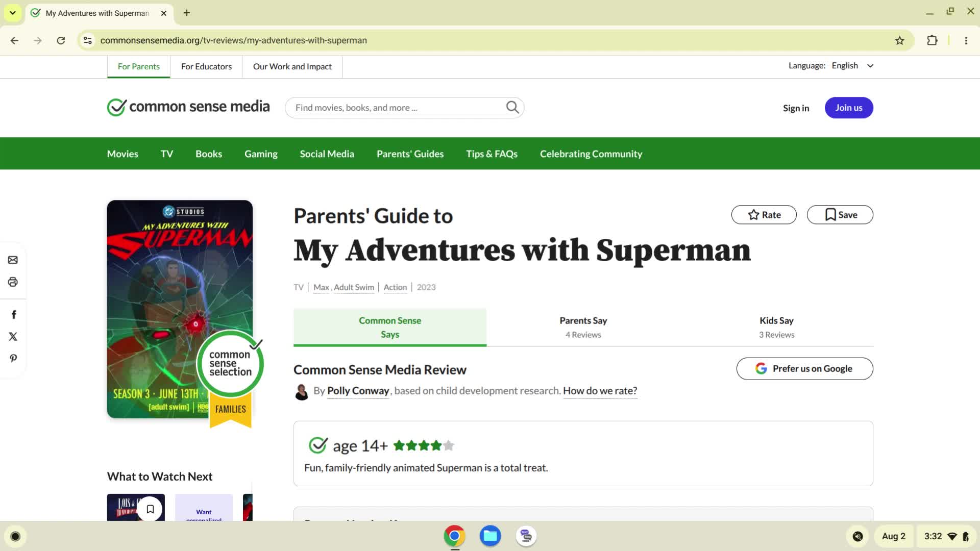Image resolution: width=980 pixels, height=551 pixels.
Task: Click the Action genre link
Action: tap(395, 287)
